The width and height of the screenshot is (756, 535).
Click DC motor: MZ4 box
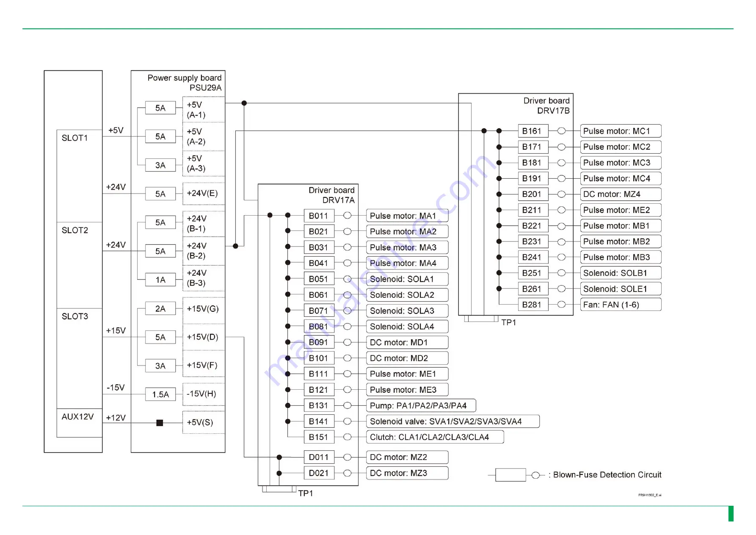(x=621, y=194)
